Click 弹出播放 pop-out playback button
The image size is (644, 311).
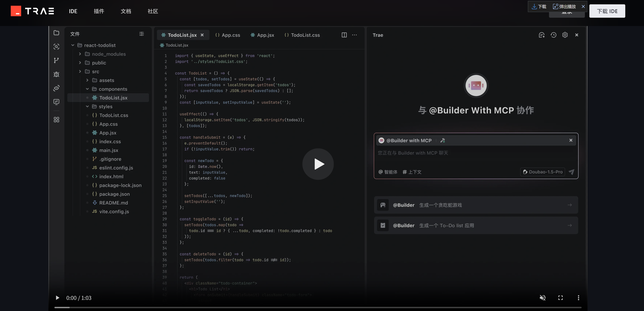tap(564, 7)
